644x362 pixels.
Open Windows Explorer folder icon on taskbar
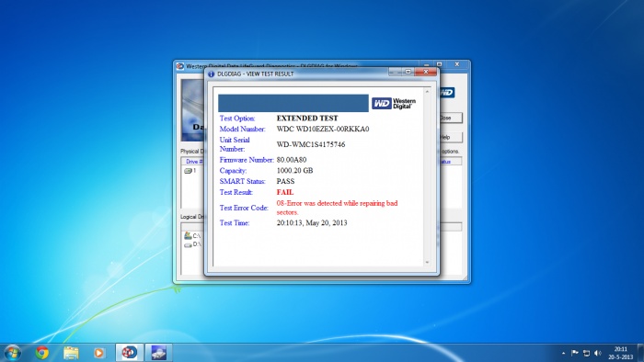(x=71, y=353)
